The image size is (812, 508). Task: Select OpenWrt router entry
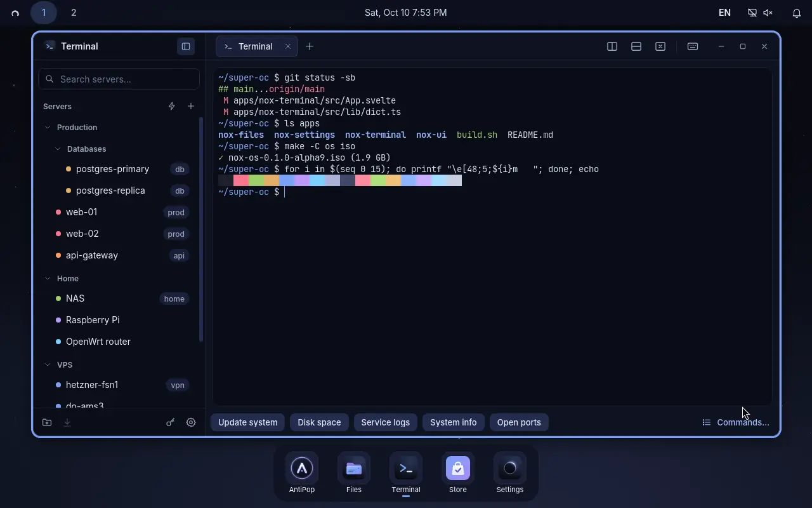pos(119,342)
